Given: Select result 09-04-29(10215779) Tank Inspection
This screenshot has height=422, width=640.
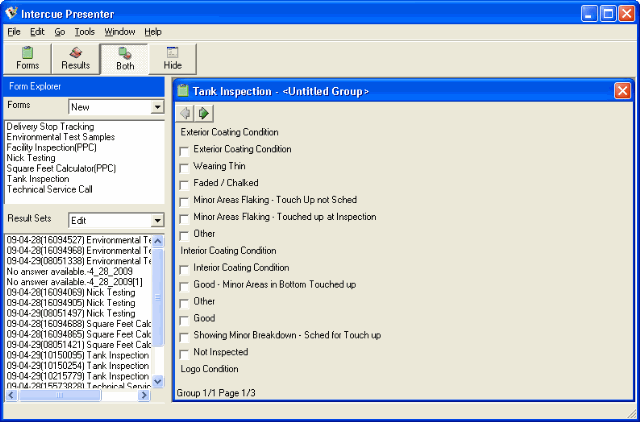Looking at the screenshot, I should [x=78, y=376].
